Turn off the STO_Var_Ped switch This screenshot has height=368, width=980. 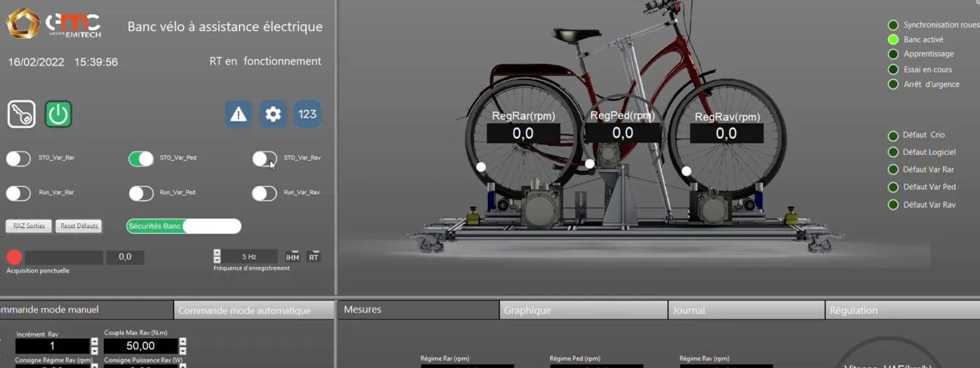click(x=141, y=159)
